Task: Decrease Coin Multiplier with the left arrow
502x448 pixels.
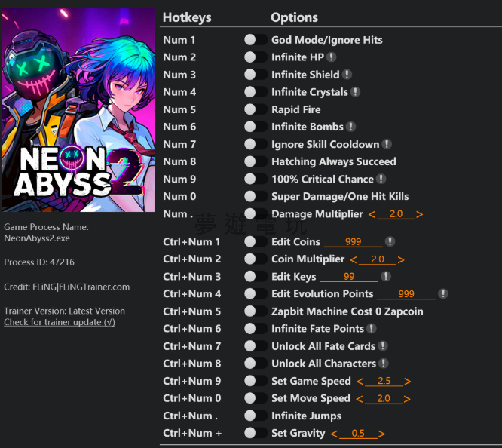Action: coord(353,260)
